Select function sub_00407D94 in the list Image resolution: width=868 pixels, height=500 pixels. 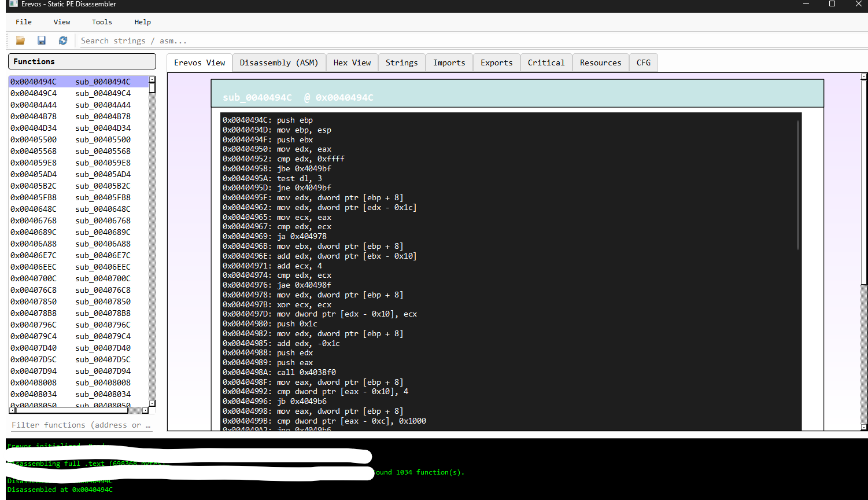click(79, 371)
